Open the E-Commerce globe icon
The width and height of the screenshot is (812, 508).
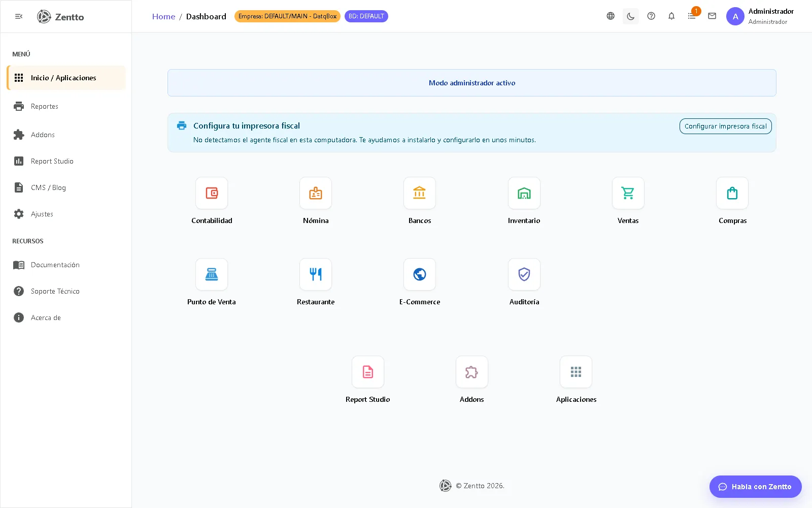420,274
